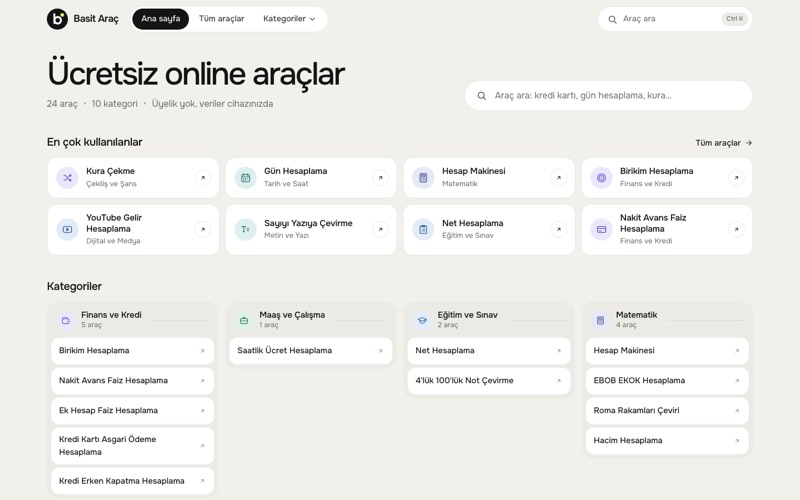Open Hacim Hesaplama row
The image size is (800, 500).
point(667,441)
